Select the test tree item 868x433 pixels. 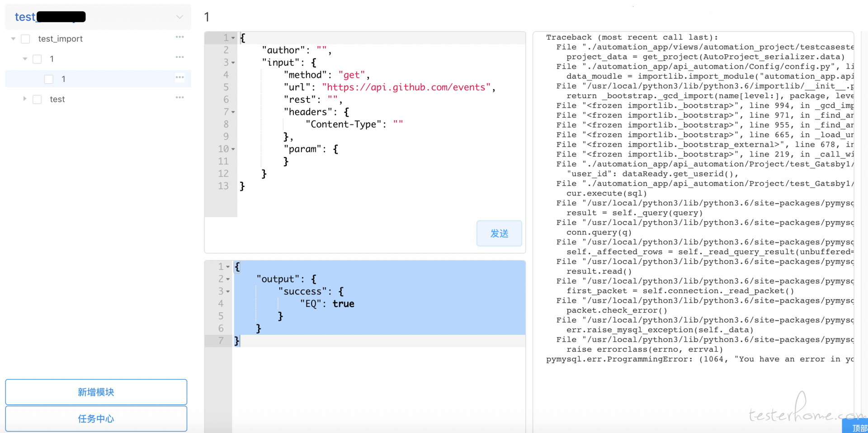pos(57,100)
